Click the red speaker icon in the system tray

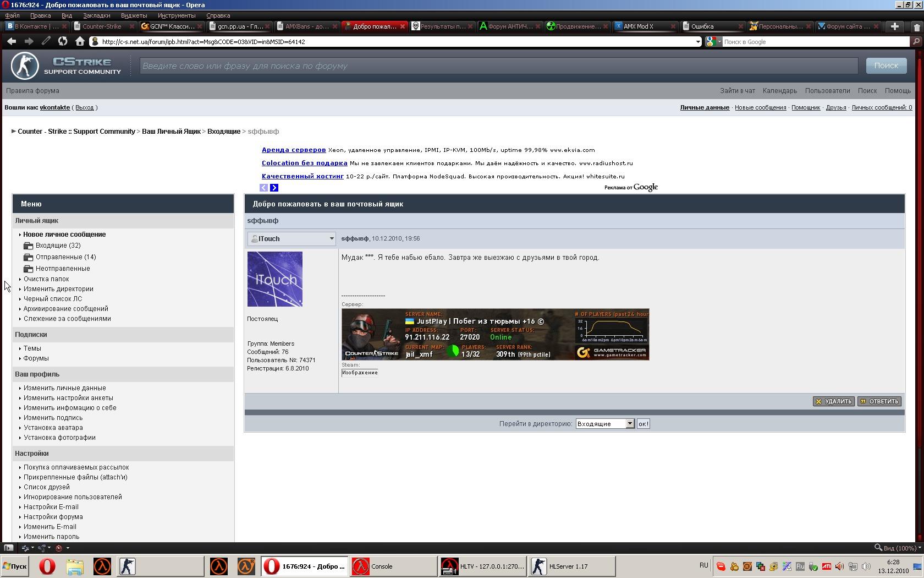click(x=839, y=566)
